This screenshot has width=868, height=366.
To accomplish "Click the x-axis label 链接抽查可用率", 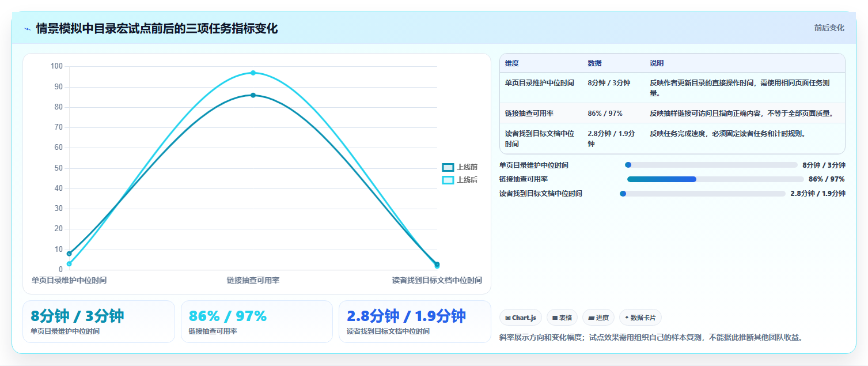I will click(253, 280).
